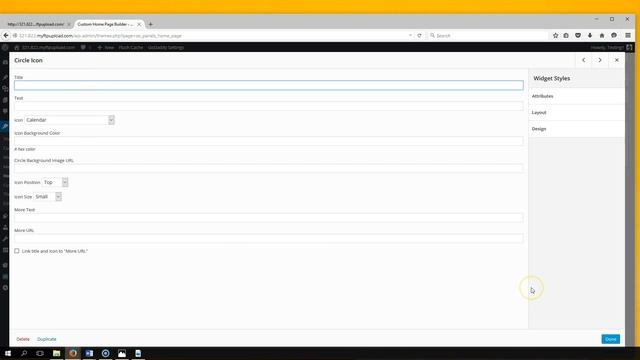Click the Pocket icon in the toolbar
This screenshot has height=360, width=640.
point(578,36)
